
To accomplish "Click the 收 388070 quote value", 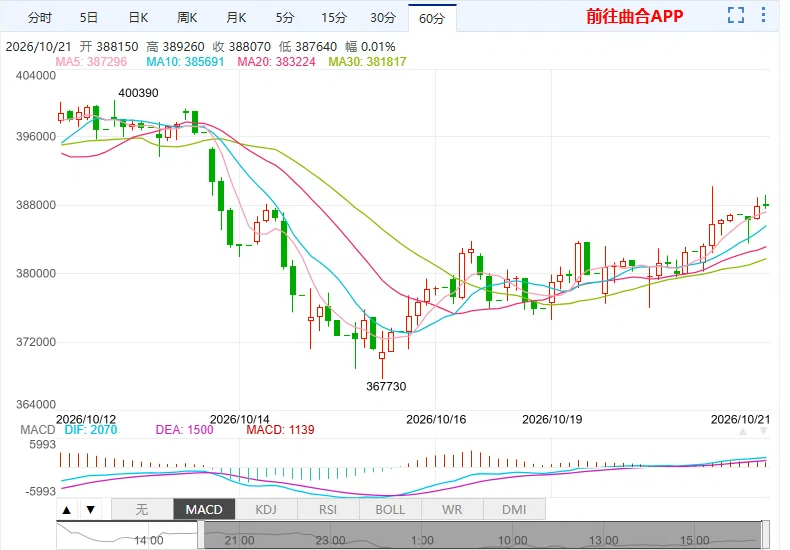I will (x=242, y=47).
